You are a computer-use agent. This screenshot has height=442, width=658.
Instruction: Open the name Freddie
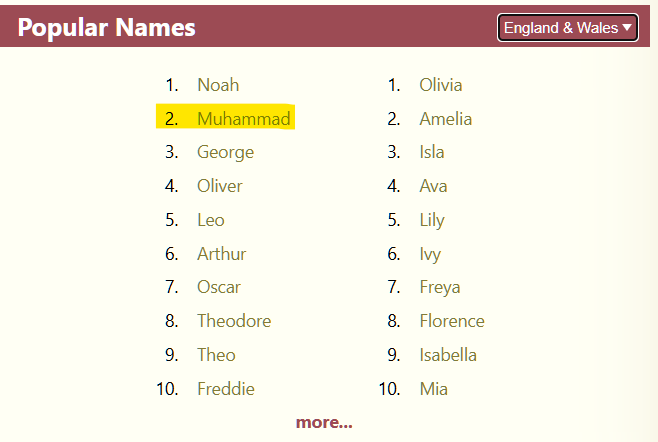(226, 389)
